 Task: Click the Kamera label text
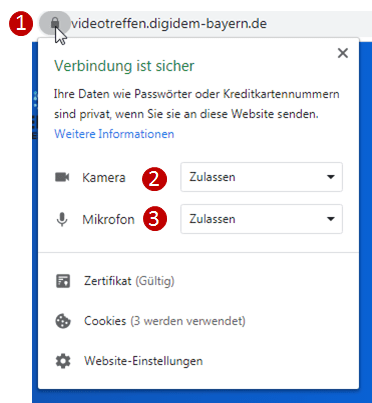pos(104,177)
